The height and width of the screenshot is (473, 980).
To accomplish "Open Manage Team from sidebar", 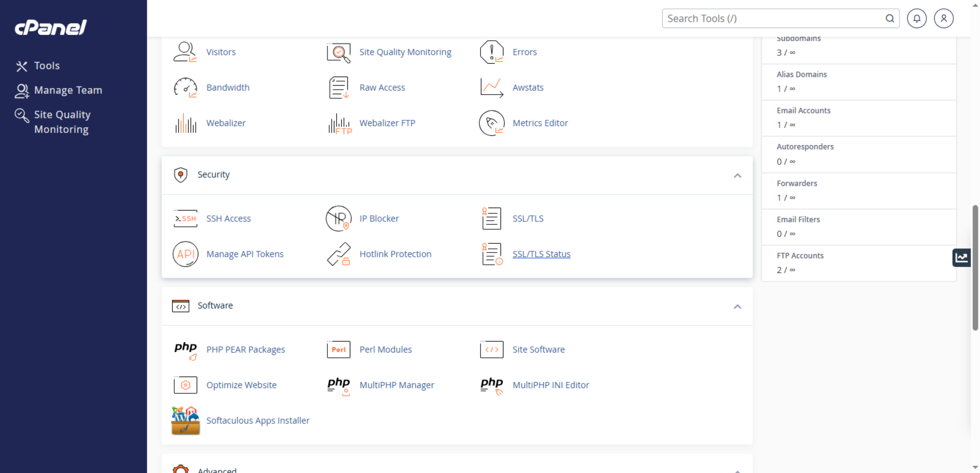I will coord(68,90).
